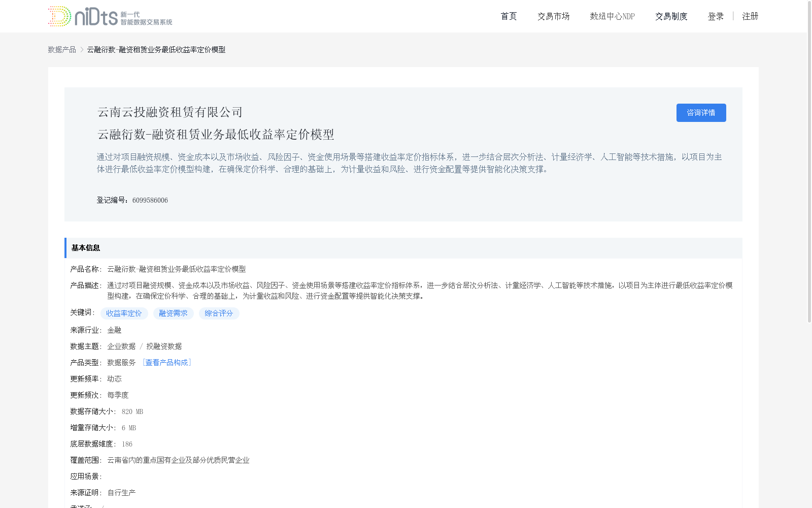
Task: Select the 综合评分 keyword tag
Action: (219, 313)
